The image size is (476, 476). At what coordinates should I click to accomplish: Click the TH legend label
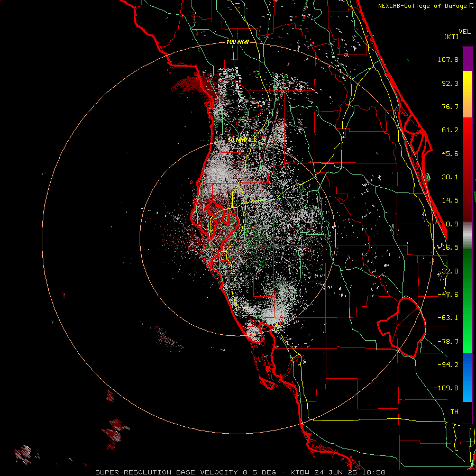[454, 412]
